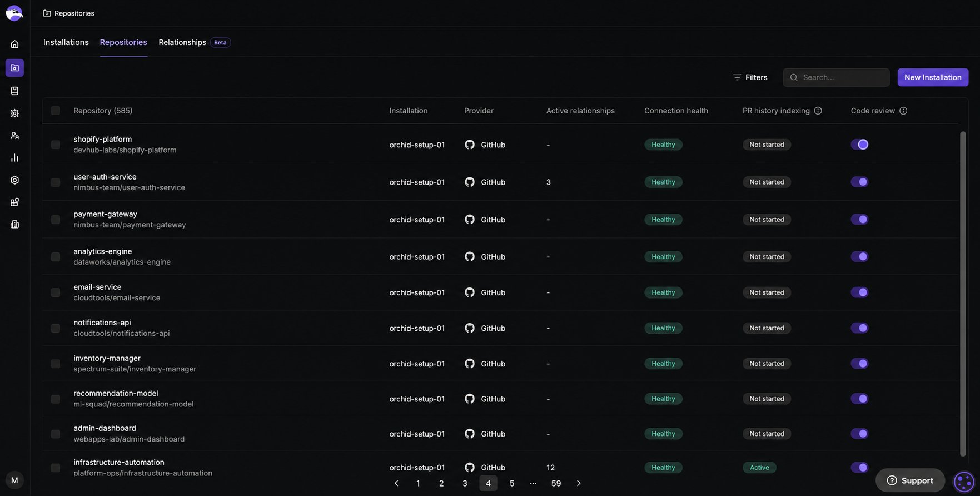The width and height of the screenshot is (980, 496).
Task: Click the app logo at top left
Action: point(14,13)
